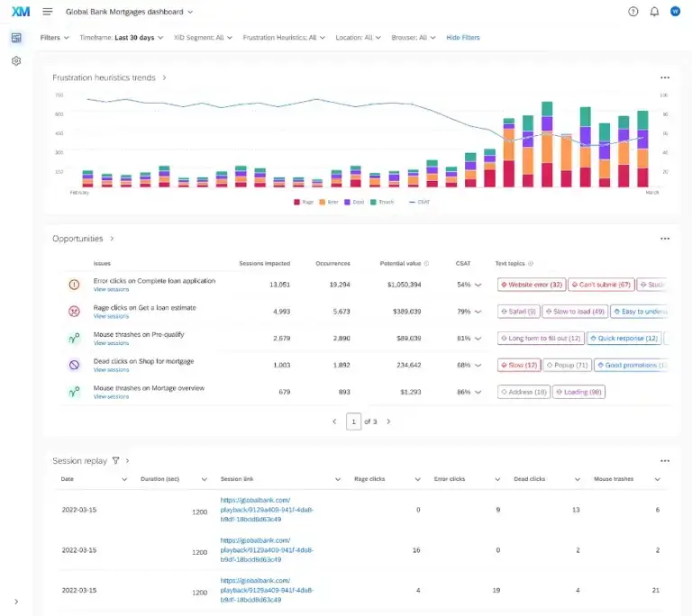The width and height of the screenshot is (692, 616).
Task: Expand the Browser filter dropdown
Action: click(414, 38)
